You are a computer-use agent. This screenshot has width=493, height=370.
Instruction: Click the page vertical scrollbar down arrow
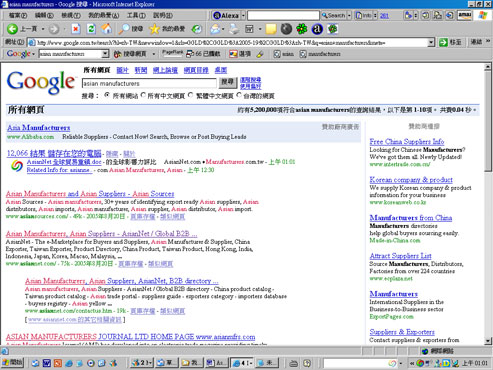[488, 341]
